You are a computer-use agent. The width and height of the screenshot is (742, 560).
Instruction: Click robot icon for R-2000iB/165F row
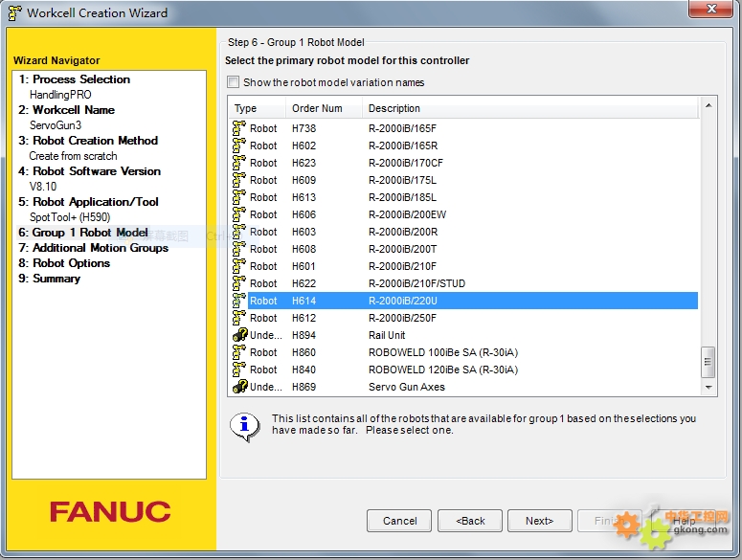(x=239, y=128)
